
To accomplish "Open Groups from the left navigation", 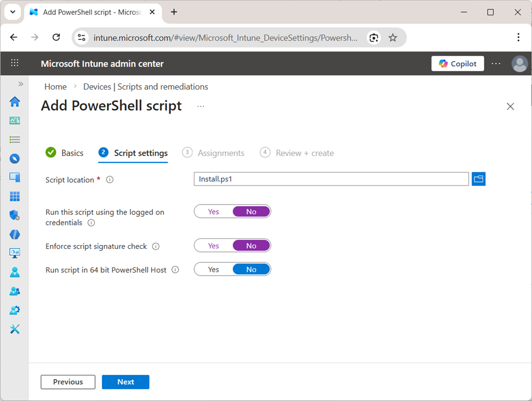I will (15, 291).
